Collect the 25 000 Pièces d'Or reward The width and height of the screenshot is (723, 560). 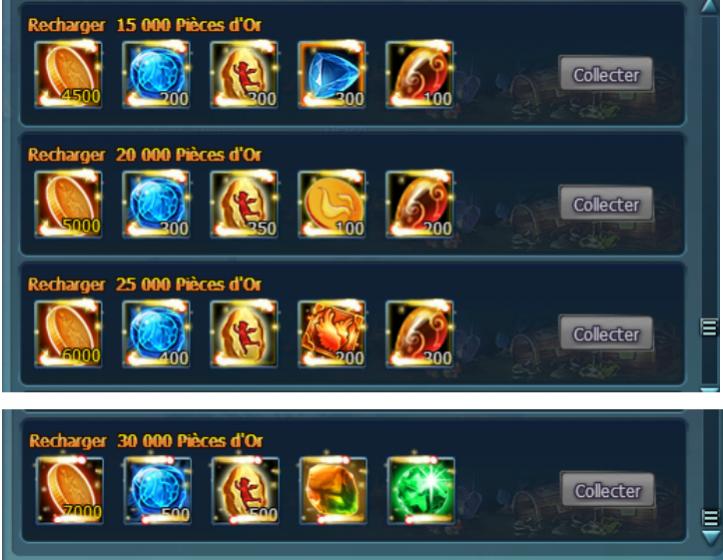point(606,334)
